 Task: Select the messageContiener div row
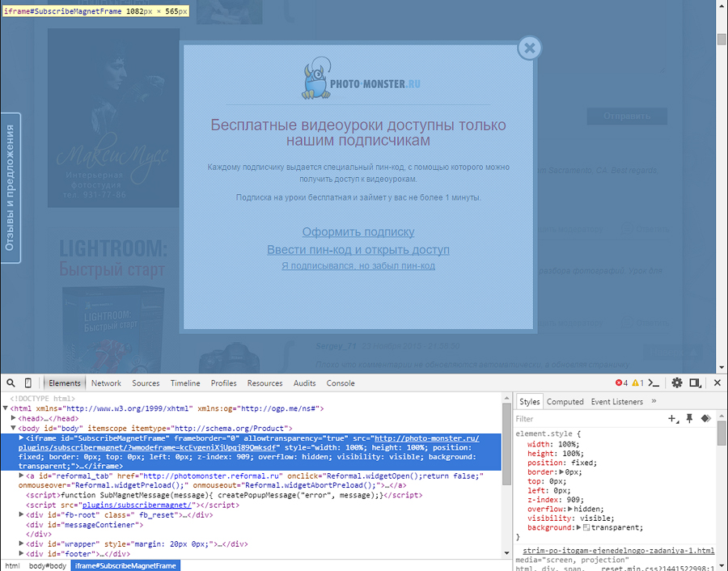(251, 525)
